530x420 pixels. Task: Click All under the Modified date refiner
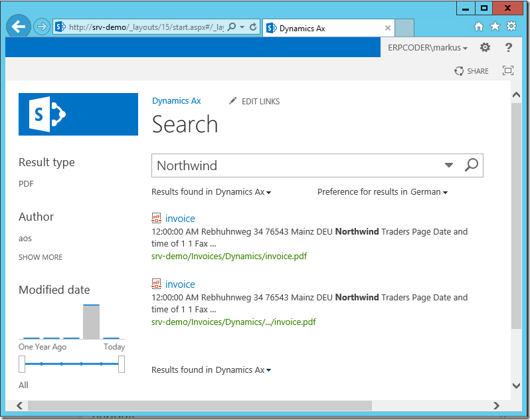pyautogui.click(x=23, y=385)
